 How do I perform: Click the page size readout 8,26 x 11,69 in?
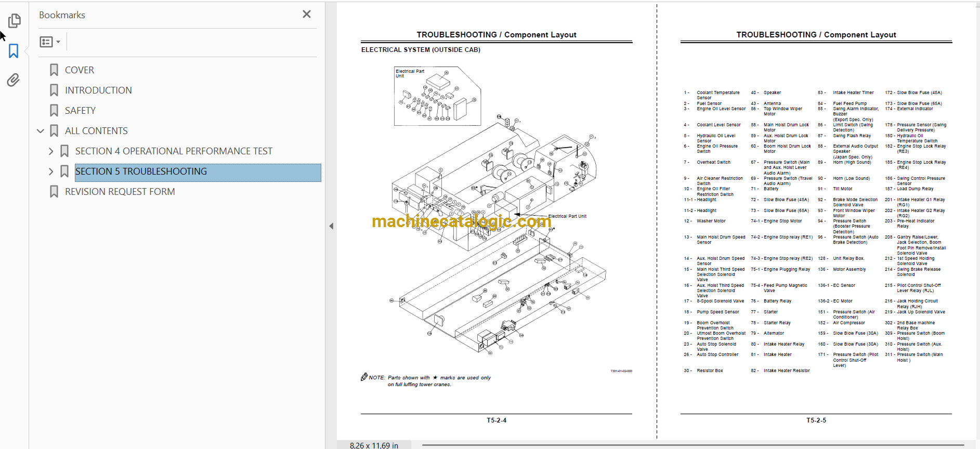374,445
